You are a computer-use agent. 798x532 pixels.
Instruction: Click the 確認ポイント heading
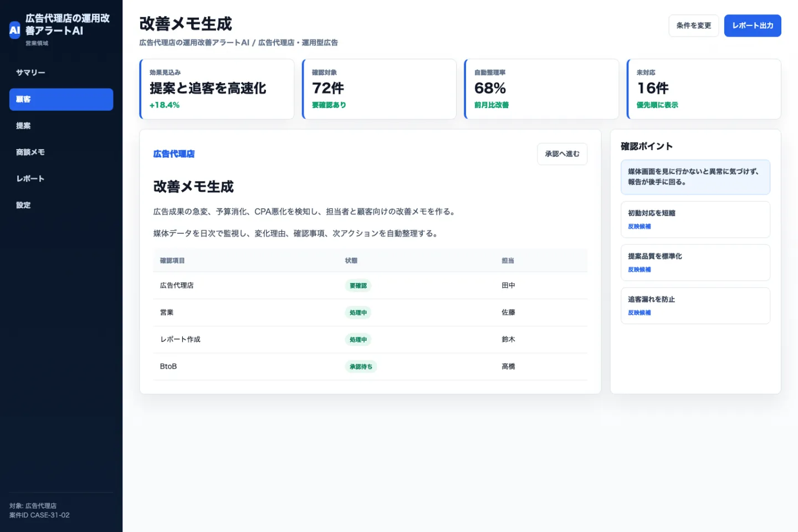point(647,146)
